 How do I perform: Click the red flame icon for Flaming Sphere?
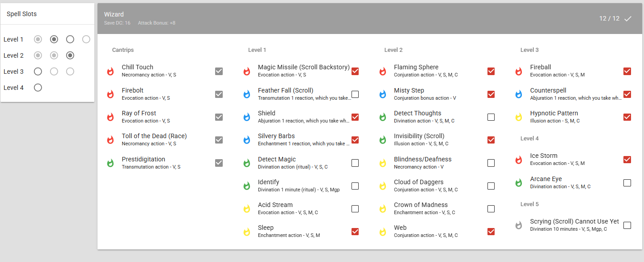point(383,71)
